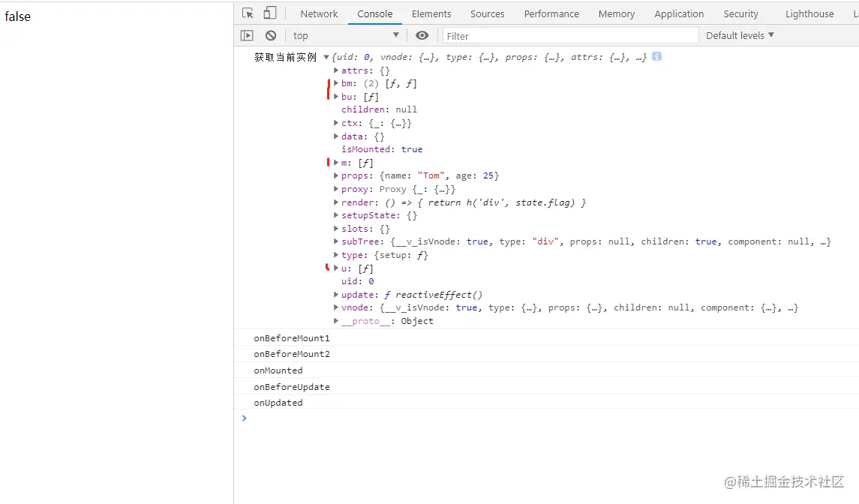
Task: Expand the update reactiveEffect function
Action: coord(336,295)
